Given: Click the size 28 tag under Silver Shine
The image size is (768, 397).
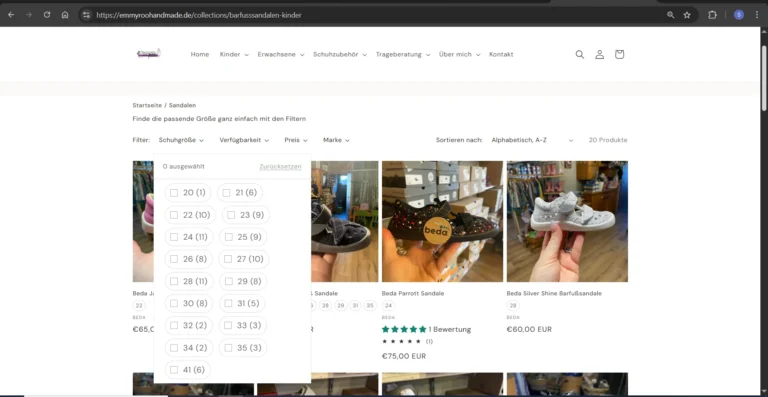Looking at the screenshot, I should 513,306.
